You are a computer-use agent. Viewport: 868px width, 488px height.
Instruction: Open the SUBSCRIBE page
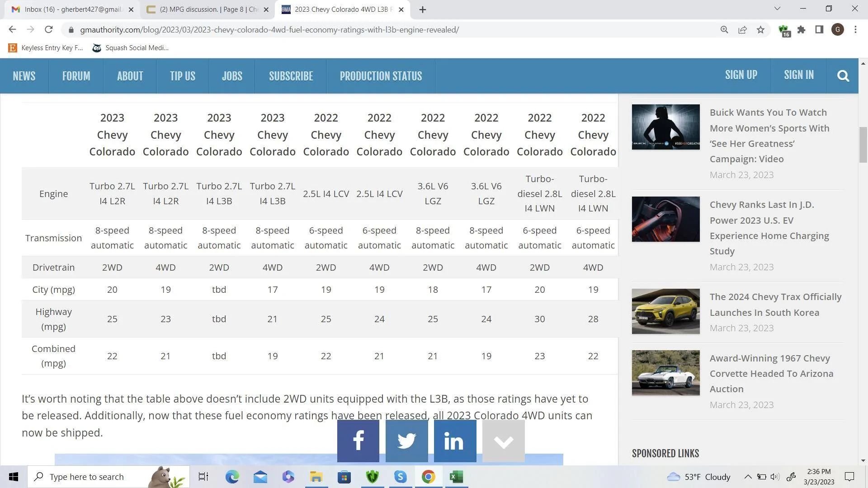(x=291, y=76)
